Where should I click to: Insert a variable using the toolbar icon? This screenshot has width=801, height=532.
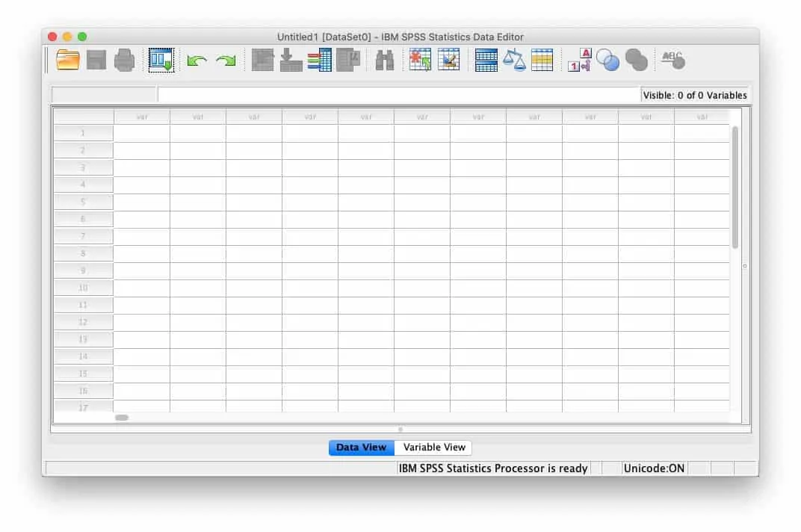[448, 60]
